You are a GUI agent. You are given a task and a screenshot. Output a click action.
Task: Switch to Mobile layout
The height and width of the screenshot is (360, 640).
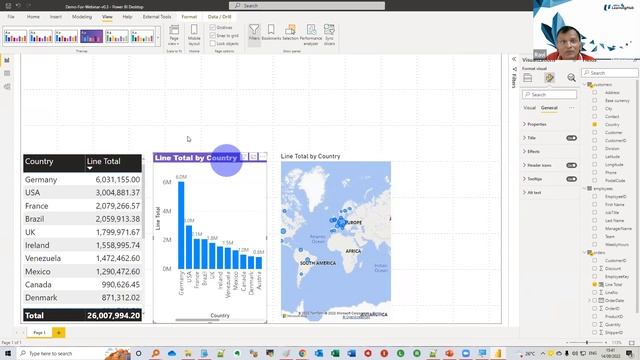[x=194, y=35]
